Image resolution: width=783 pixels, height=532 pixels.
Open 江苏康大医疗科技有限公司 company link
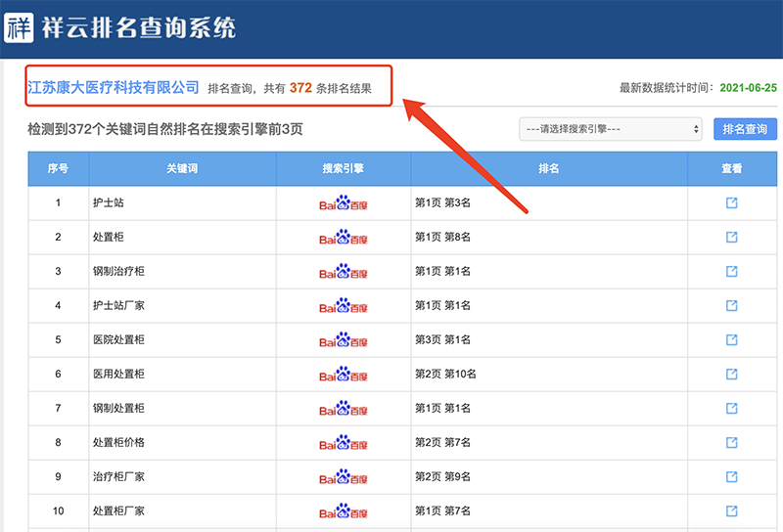(x=114, y=87)
